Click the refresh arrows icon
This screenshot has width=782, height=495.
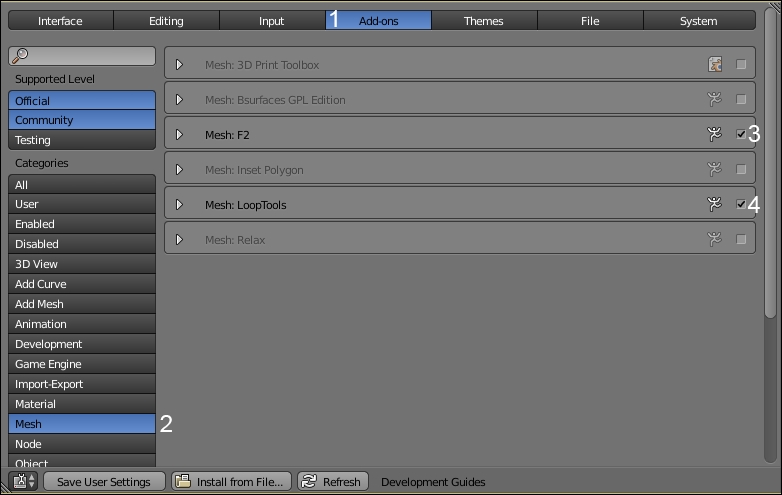point(309,481)
